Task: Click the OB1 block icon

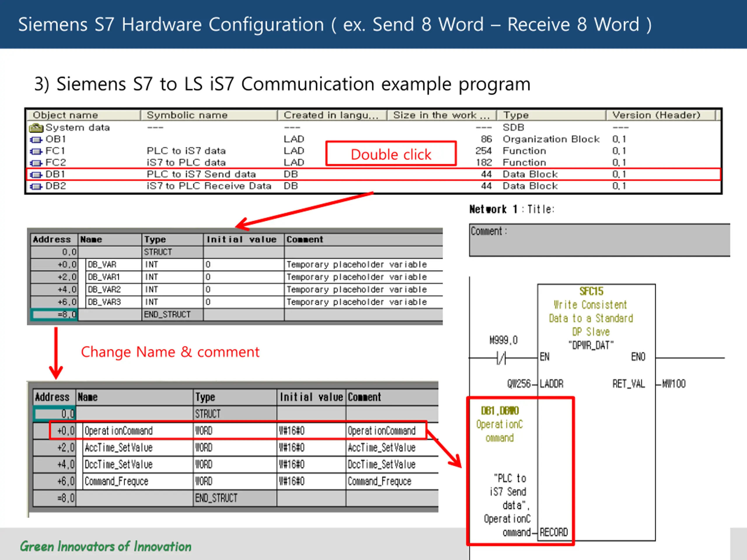Action: 36,140
